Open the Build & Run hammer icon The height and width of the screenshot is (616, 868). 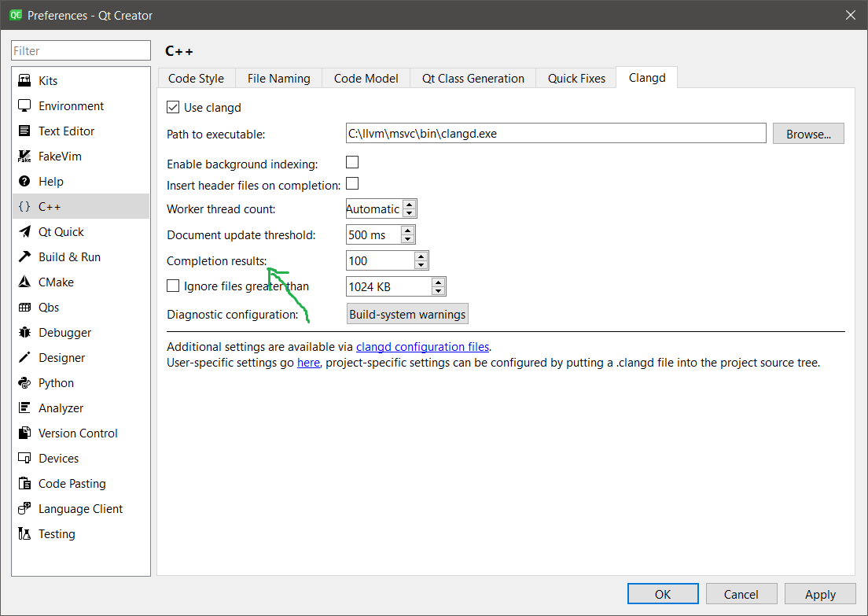pos(24,257)
